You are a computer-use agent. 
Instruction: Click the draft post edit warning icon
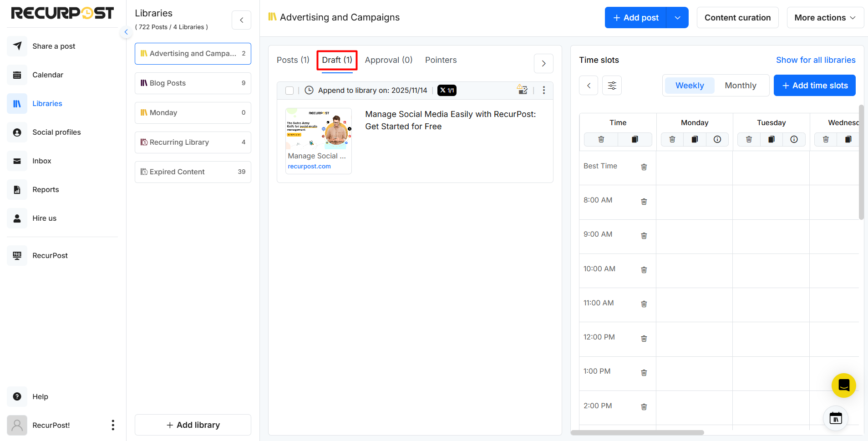tap(522, 90)
